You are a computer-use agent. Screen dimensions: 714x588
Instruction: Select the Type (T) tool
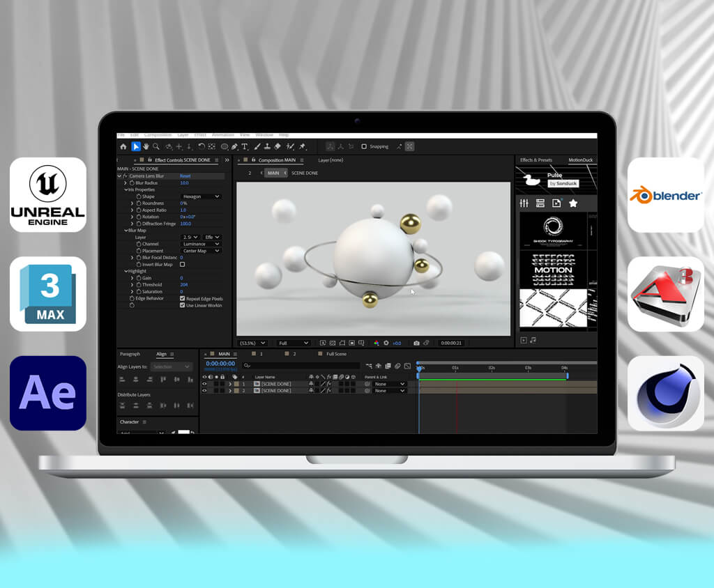pos(245,146)
